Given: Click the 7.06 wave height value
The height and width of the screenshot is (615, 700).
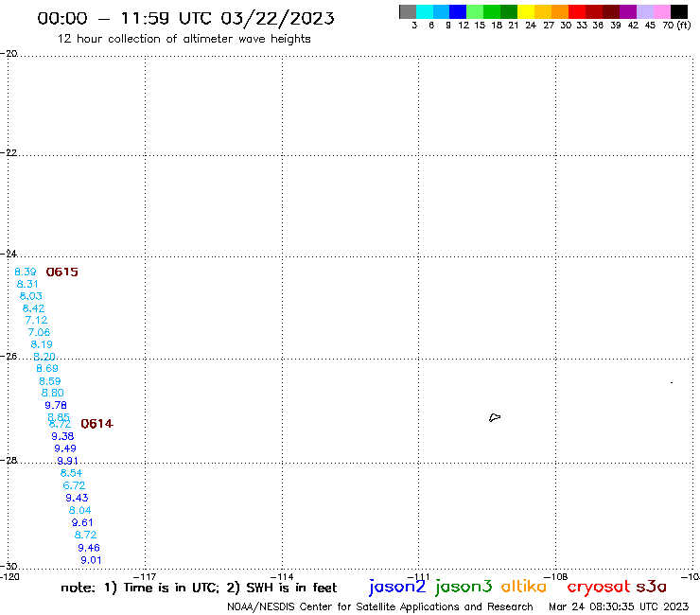Looking at the screenshot, I should [39, 332].
